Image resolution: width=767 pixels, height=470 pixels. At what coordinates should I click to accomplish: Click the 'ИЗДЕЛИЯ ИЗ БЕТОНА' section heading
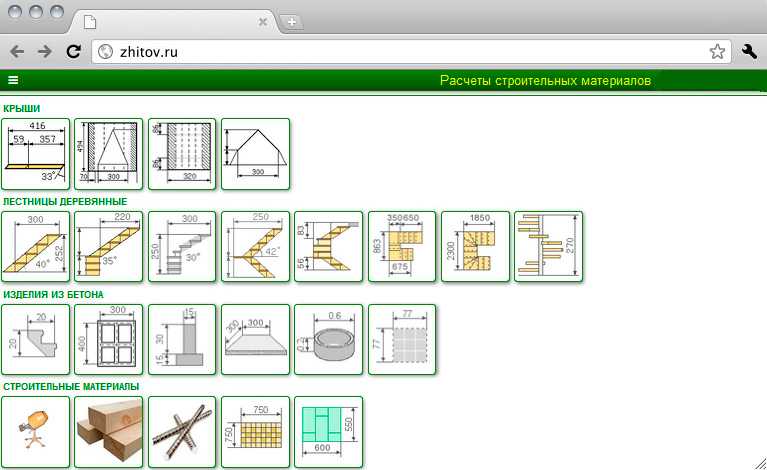(53, 294)
